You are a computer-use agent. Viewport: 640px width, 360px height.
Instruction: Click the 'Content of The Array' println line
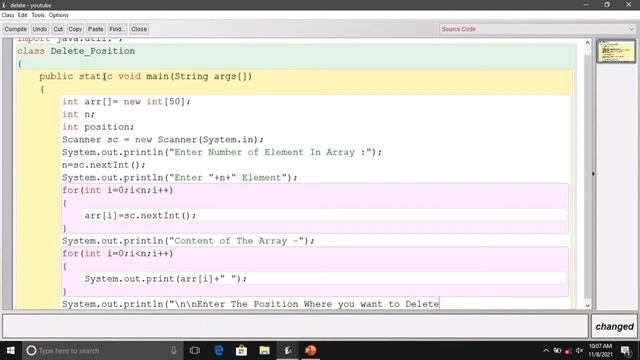coord(188,241)
